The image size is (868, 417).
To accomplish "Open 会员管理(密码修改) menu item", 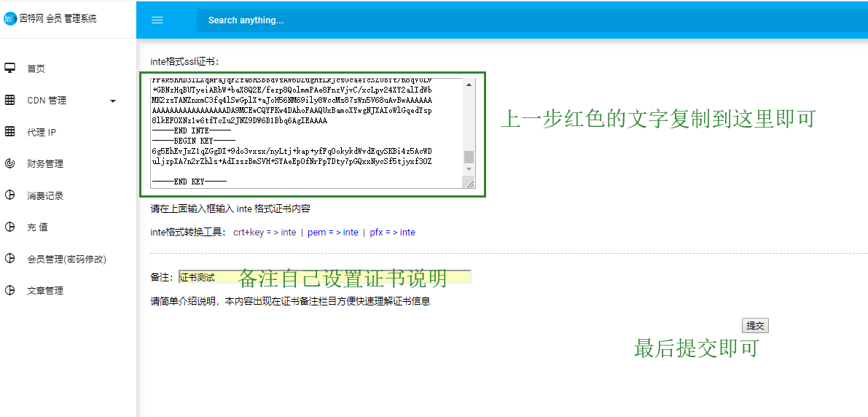I will pyautogui.click(x=66, y=259).
